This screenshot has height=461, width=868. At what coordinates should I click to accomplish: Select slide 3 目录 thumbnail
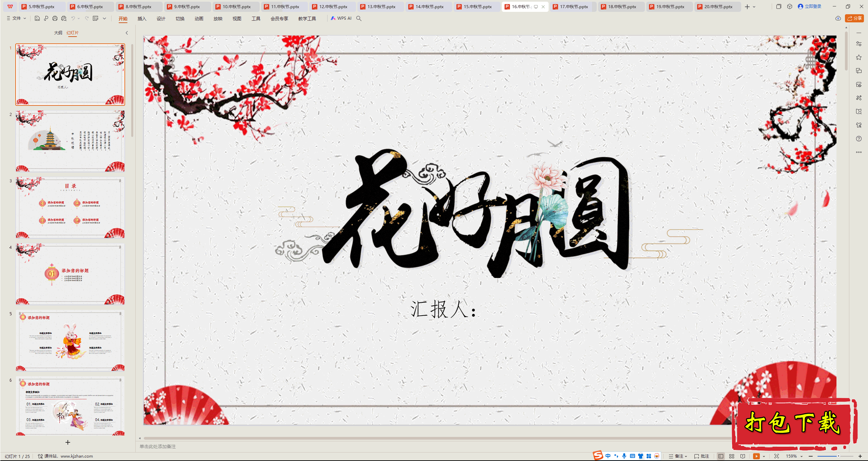point(70,207)
